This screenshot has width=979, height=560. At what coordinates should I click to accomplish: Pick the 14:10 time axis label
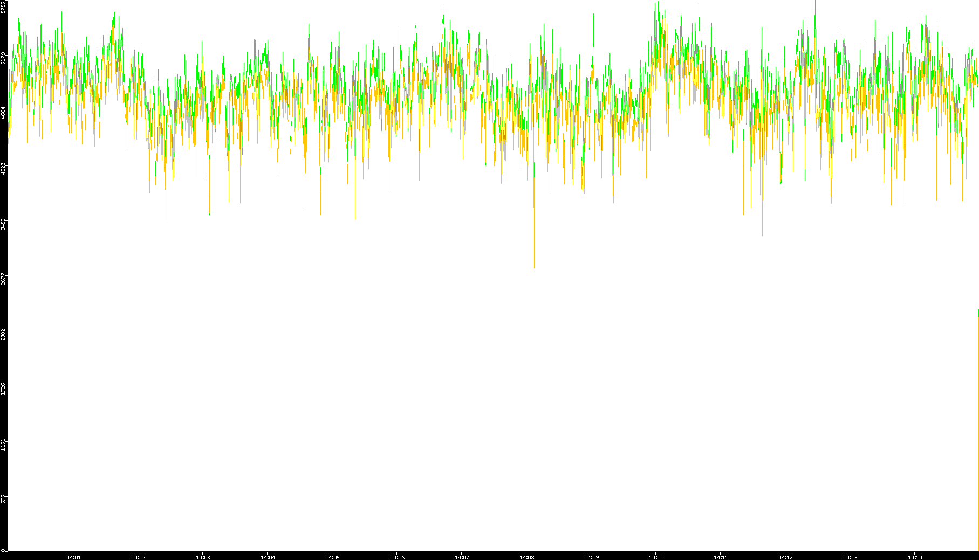click(656, 557)
